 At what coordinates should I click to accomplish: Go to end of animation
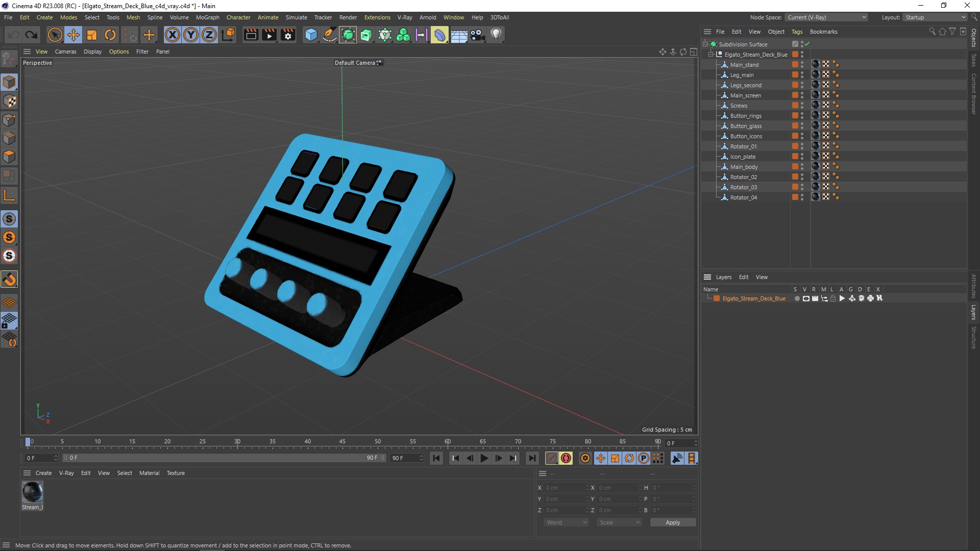point(532,458)
